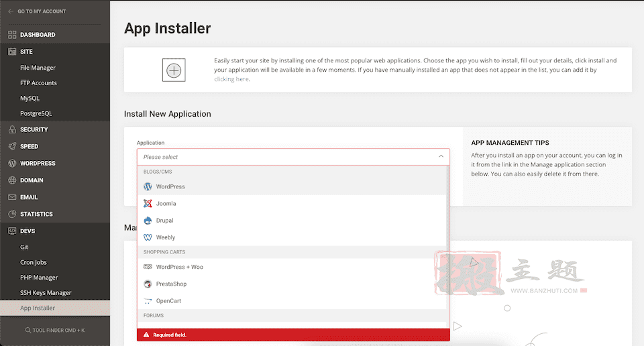Open MySQL tools
The height and width of the screenshot is (346, 644).
pos(30,98)
